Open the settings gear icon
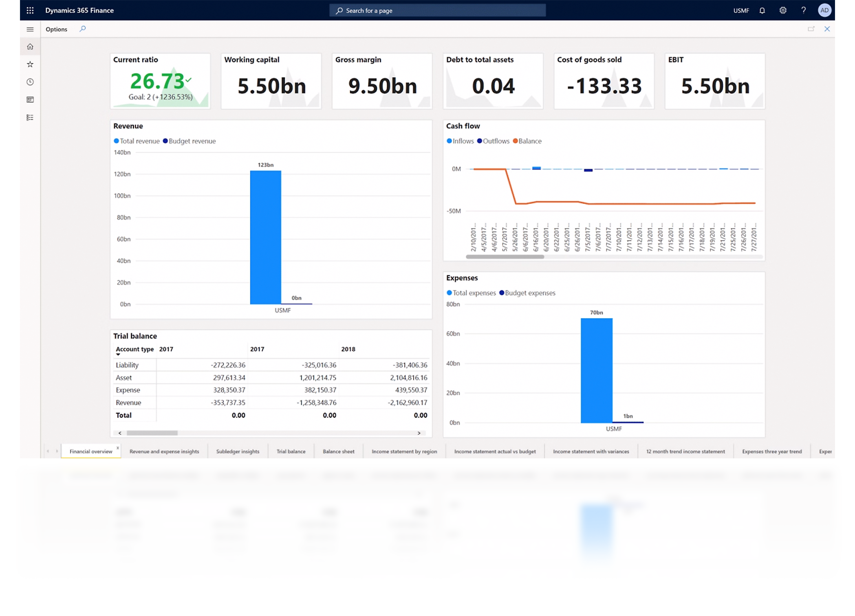This screenshot has width=855, height=616. tap(783, 11)
